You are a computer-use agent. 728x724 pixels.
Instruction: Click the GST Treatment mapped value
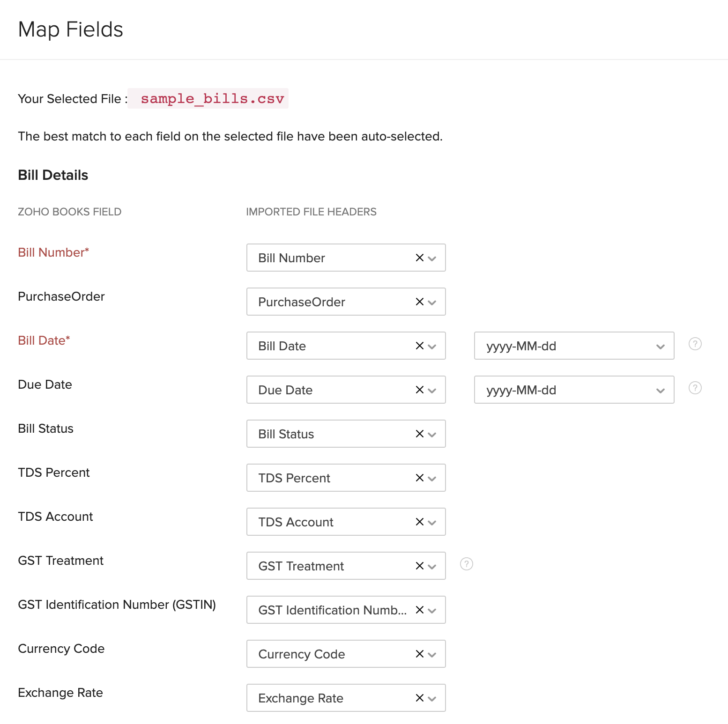[300, 566]
